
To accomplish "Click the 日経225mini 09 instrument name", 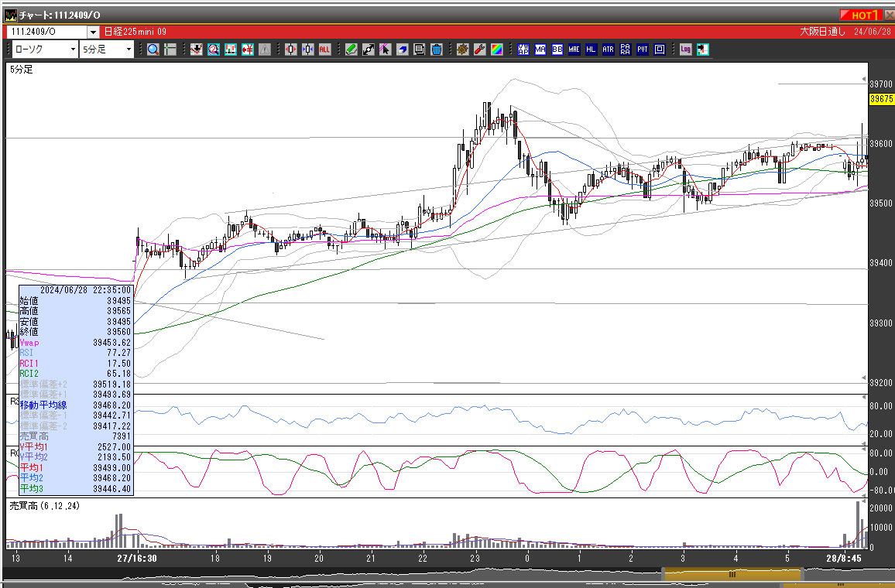I will pos(135,32).
